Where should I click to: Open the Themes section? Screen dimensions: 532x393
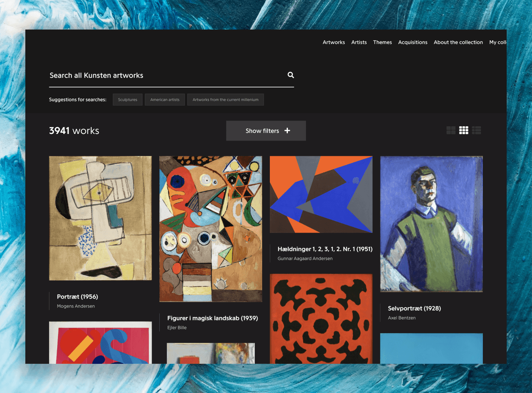coord(382,42)
